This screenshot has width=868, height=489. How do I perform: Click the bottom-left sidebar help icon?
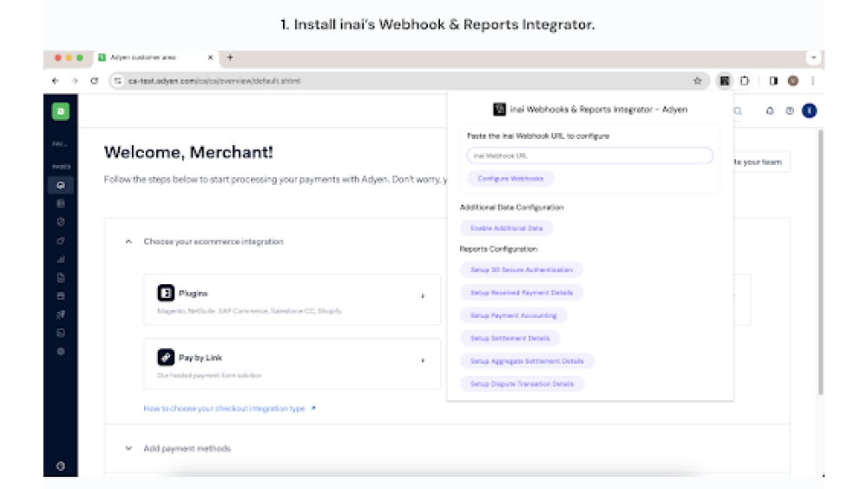tap(61, 466)
